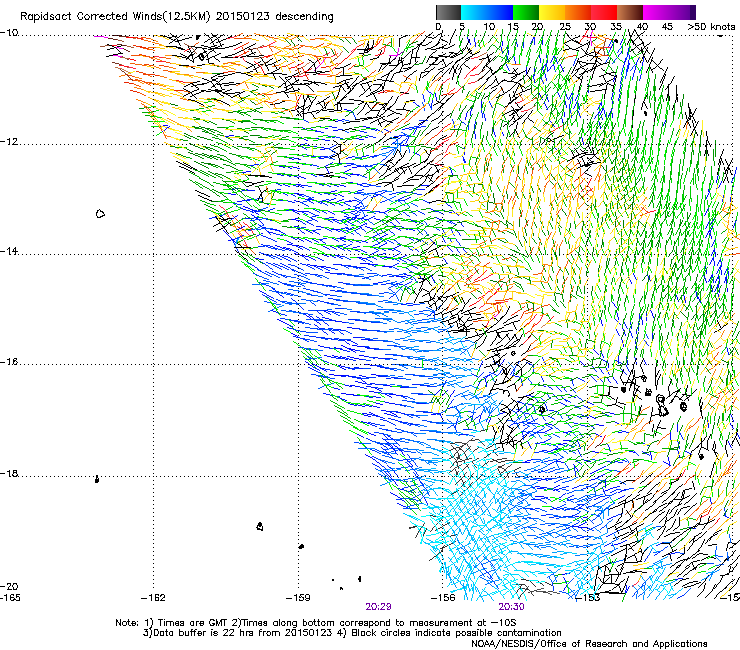Select the orange 25–30 knots legend segment

point(578,12)
